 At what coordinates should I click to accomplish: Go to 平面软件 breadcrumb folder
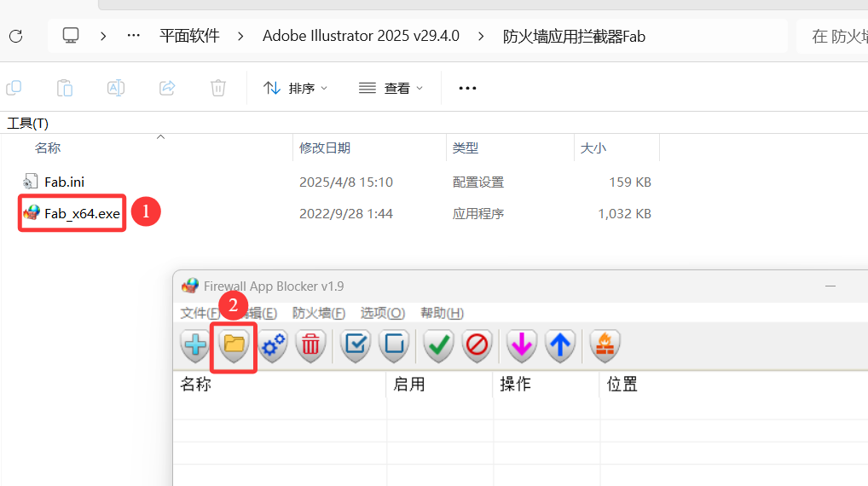click(189, 36)
